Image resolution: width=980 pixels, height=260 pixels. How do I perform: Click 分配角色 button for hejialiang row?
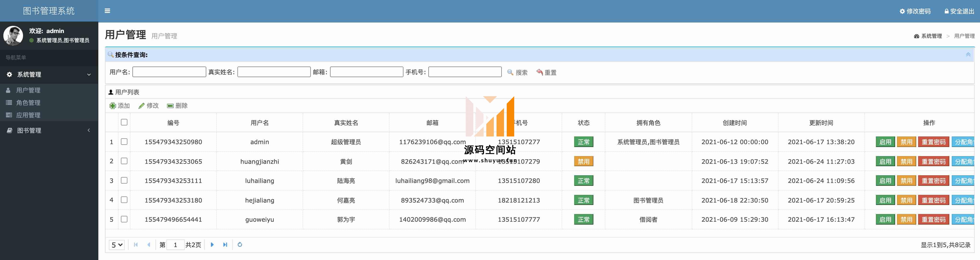[963, 200]
